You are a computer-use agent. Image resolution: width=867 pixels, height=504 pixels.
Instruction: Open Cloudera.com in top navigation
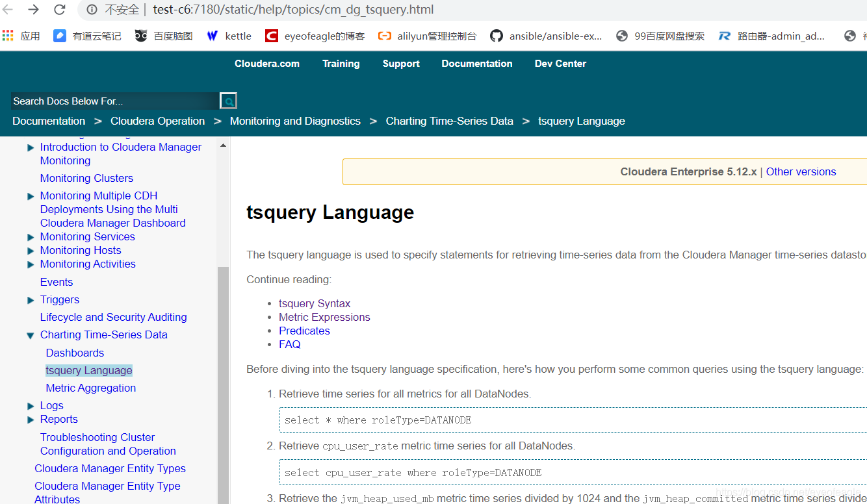[x=267, y=64]
